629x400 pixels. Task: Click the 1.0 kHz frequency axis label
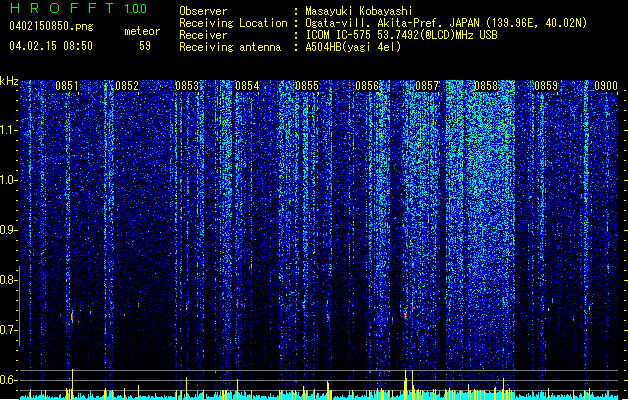coord(9,180)
